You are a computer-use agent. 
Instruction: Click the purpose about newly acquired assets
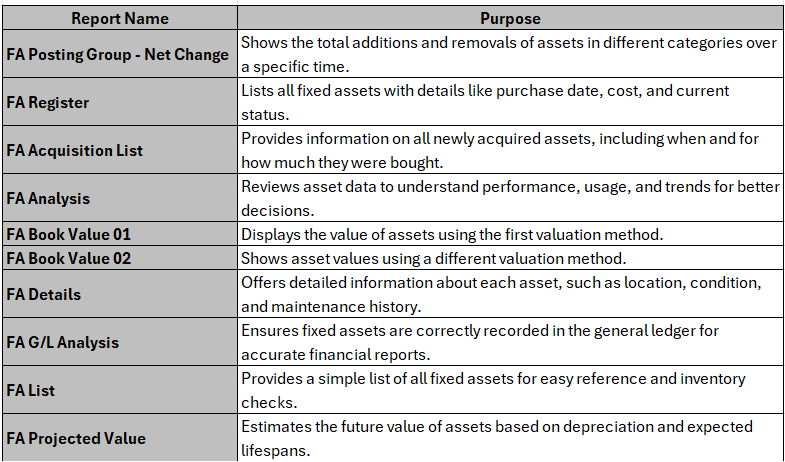510,150
